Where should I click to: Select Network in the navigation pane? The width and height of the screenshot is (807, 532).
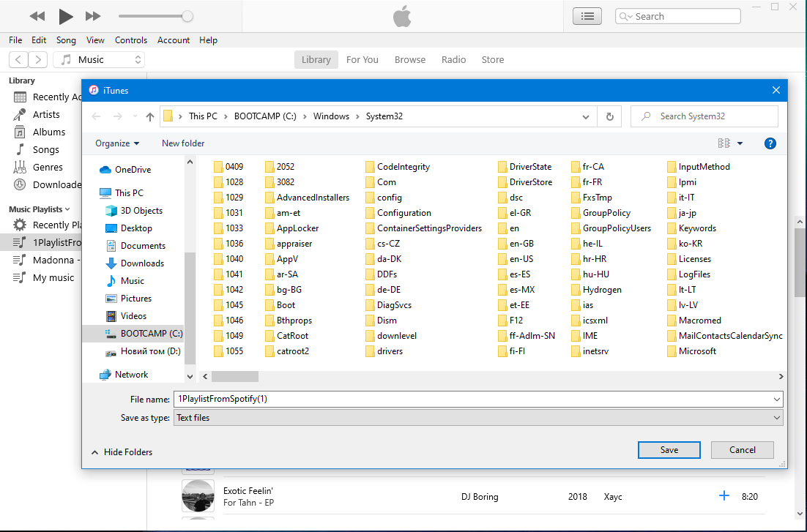coord(124,375)
